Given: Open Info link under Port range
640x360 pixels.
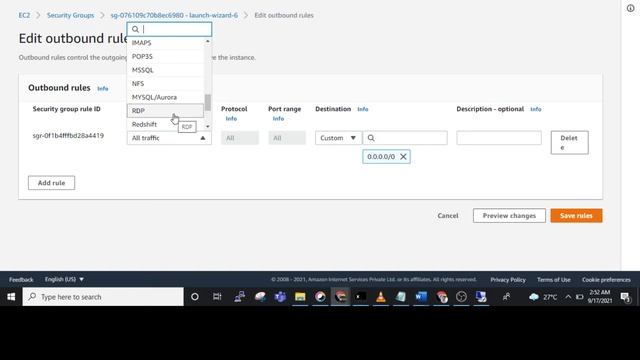Looking at the screenshot, I should click(x=278, y=118).
